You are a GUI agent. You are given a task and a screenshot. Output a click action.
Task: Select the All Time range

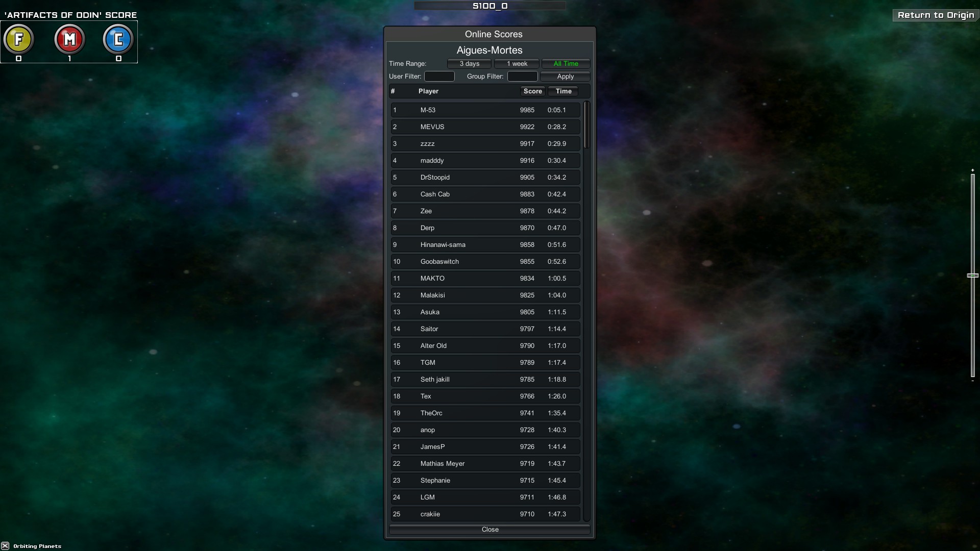(x=566, y=64)
